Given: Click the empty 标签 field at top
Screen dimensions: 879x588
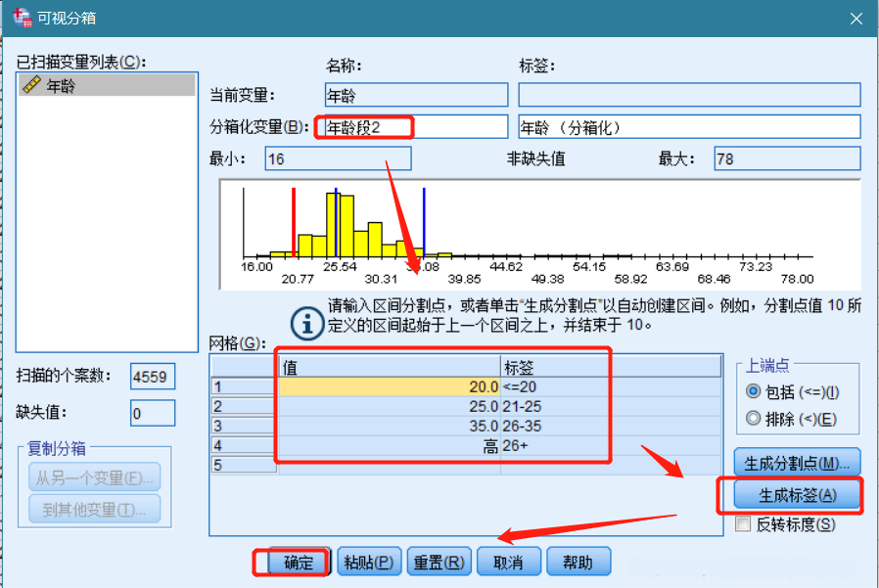Looking at the screenshot, I should 689,94.
